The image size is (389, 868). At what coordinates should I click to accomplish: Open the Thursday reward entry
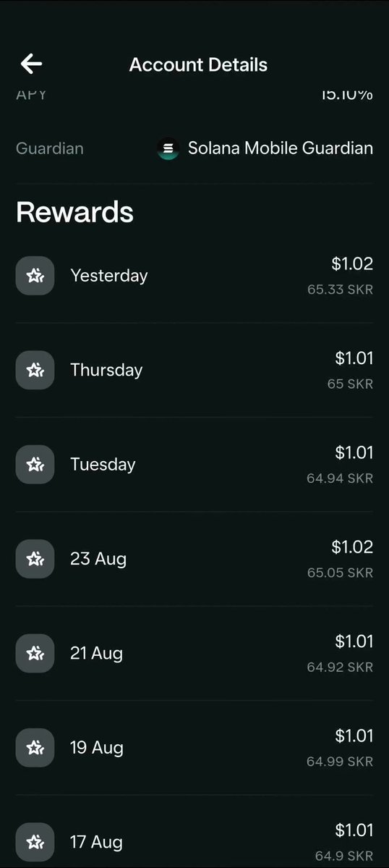click(x=194, y=370)
